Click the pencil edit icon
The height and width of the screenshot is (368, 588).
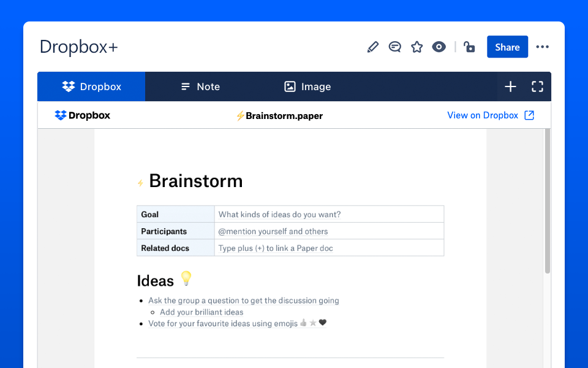[373, 47]
